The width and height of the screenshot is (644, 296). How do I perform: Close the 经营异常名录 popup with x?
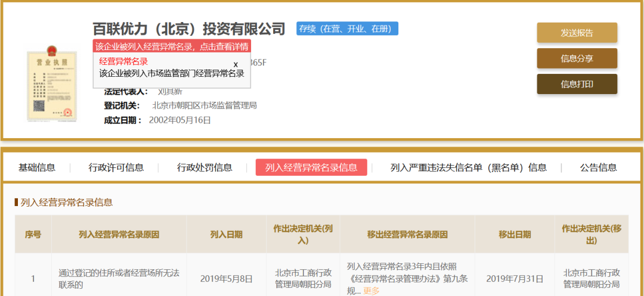coord(236,65)
